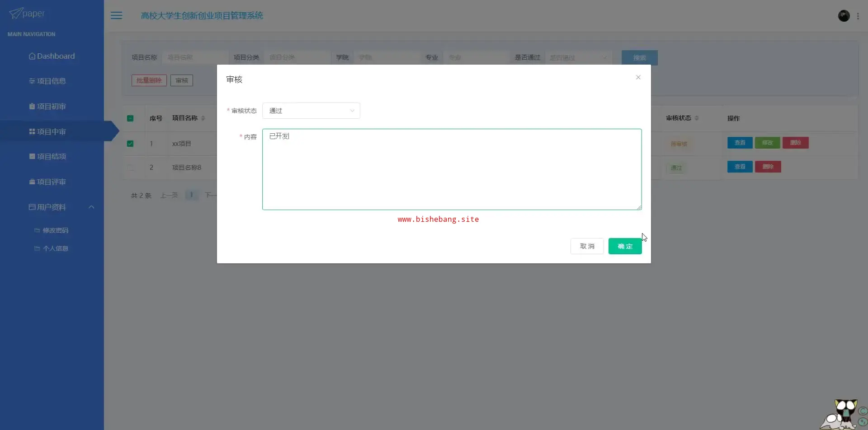Viewport: 868px width, 430px height.
Task: Click the 项目名称 search input field
Action: point(195,58)
